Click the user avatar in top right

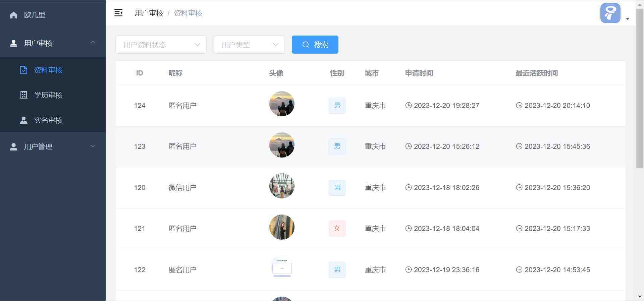(x=610, y=13)
